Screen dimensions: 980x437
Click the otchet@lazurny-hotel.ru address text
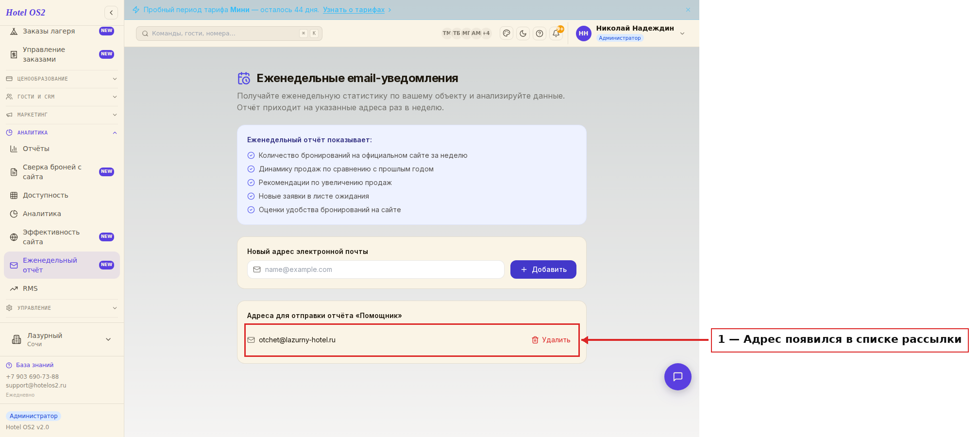297,340
